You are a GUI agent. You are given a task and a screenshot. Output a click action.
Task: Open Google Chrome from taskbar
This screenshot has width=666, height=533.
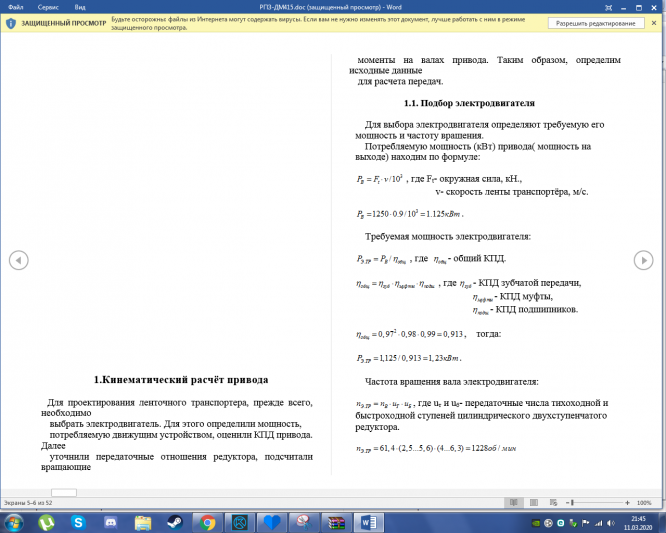pos(207,522)
